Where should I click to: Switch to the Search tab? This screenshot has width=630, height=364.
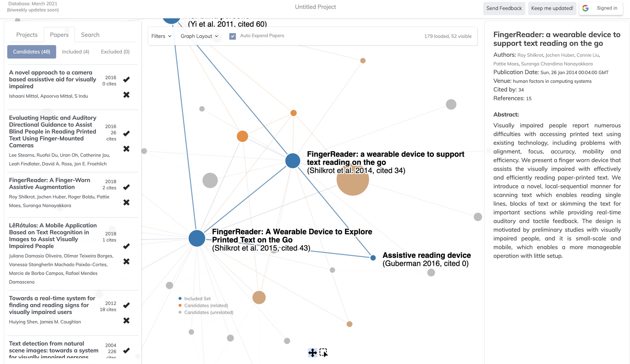90,35
